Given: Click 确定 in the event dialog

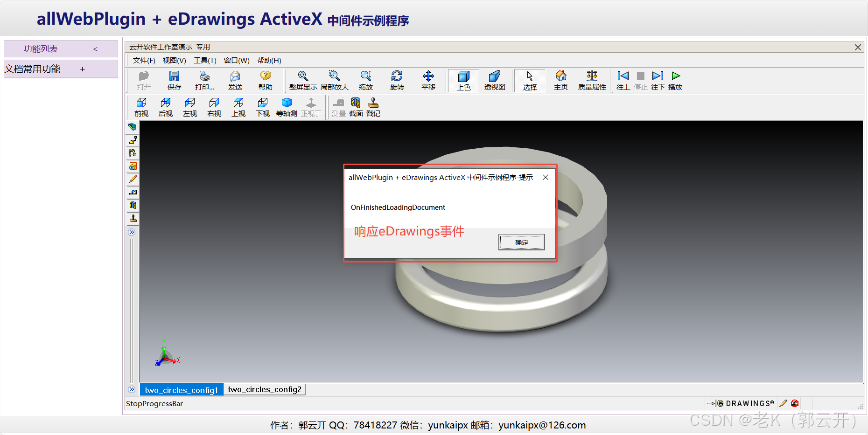Looking at the screenshot, I should (521, 242).
